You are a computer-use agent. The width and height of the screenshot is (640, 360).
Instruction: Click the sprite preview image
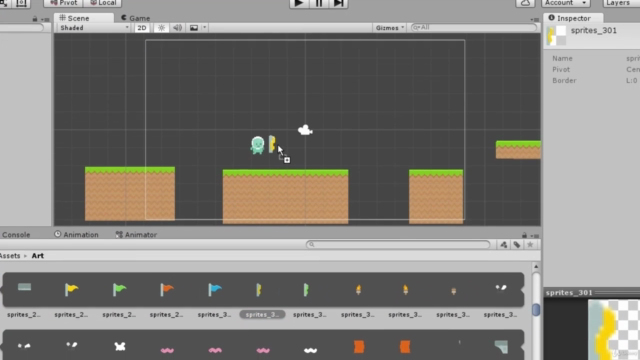(x=613, y=329)
